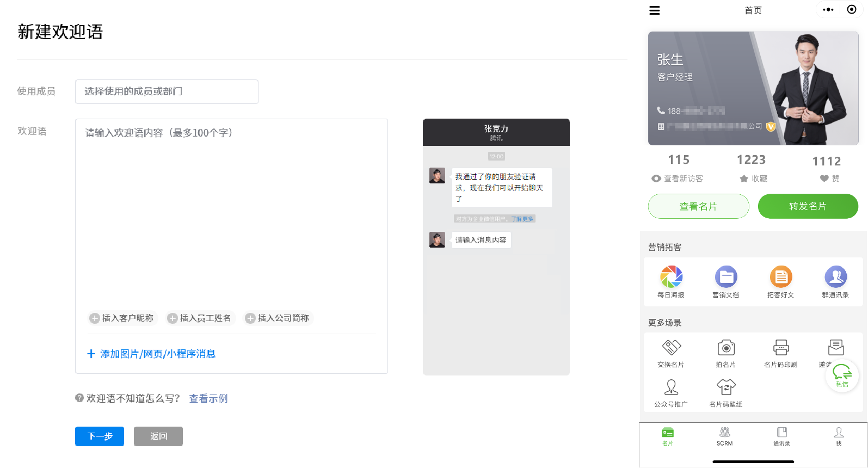Open the hamburger menu in the mini program
This screenshot has width=868, height=468.
(x=655, y=10)
